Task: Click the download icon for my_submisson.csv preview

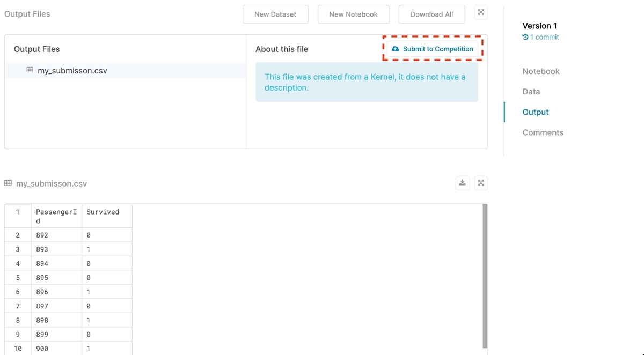Action: coord(462,183)
